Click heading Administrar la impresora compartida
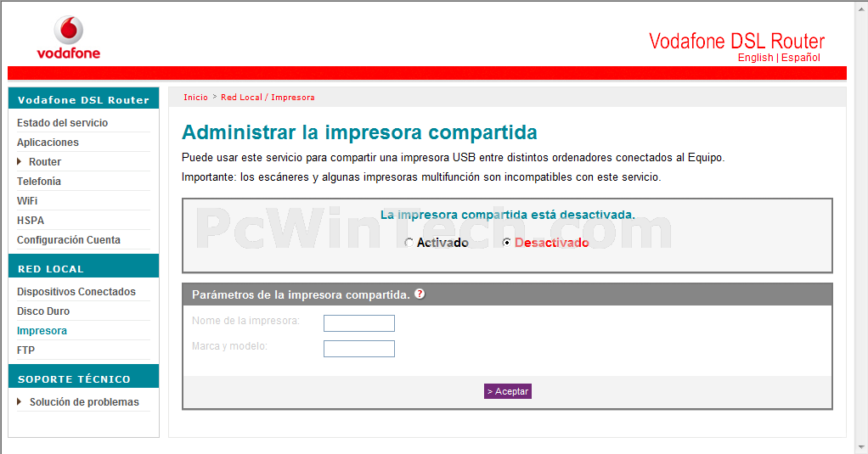Image resolution: width=868 pixels, height=454 pixels. (x=359, y=132)
